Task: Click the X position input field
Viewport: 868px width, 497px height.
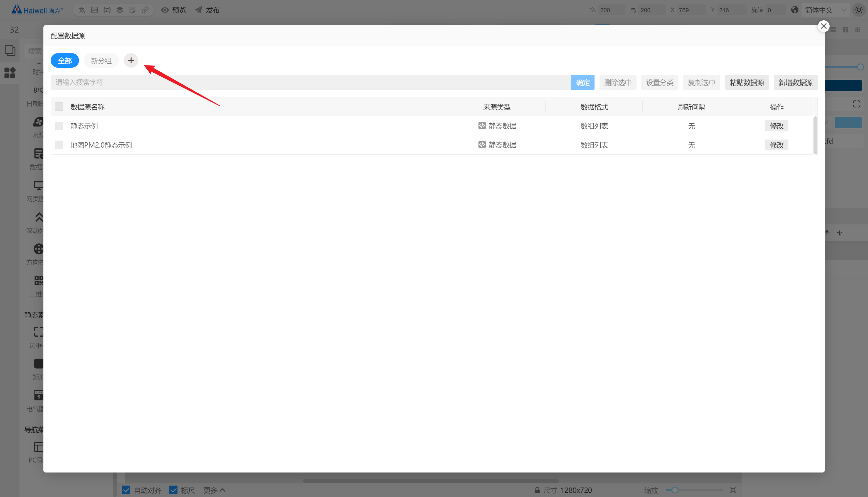Action: (x=691, y=10)
